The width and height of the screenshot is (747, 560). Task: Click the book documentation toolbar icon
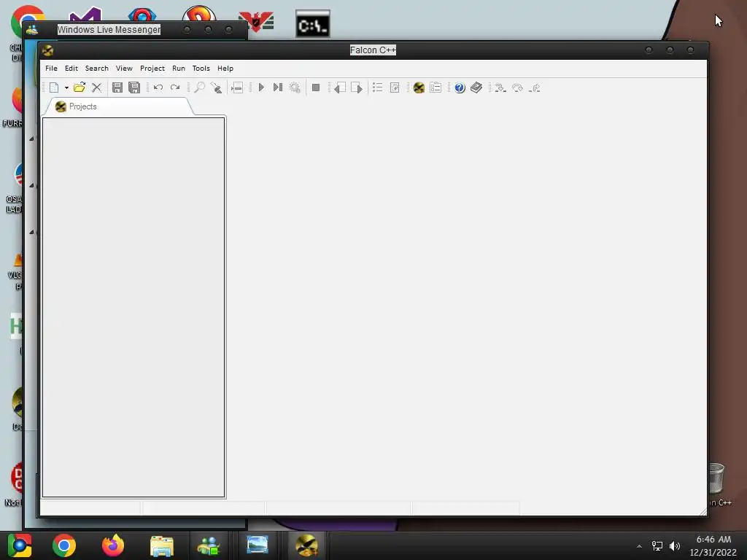point(476,87)
